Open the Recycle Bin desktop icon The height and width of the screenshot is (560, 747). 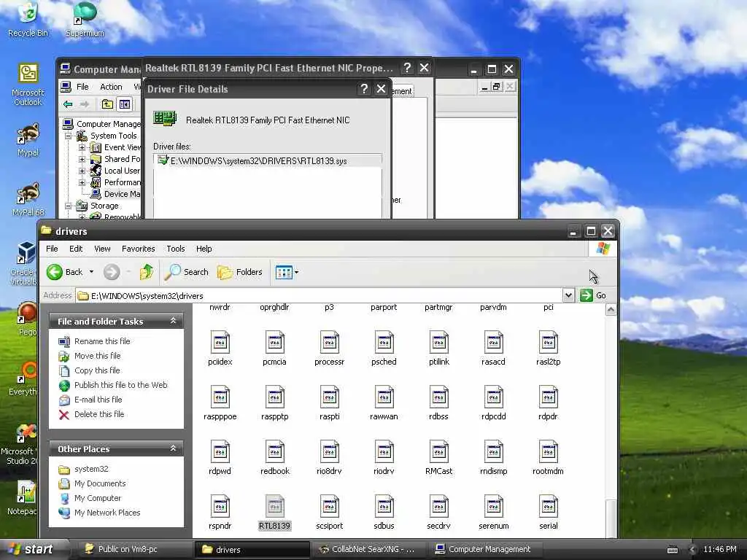[28, 19]
